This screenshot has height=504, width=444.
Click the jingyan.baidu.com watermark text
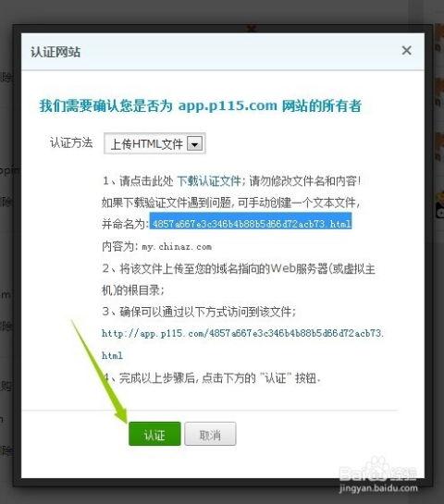378,488
